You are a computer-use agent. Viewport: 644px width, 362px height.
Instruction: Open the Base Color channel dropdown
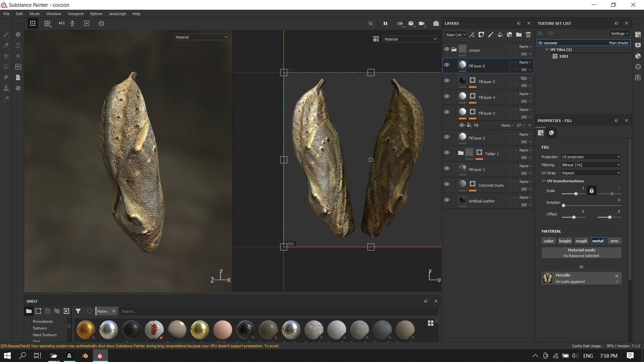tap(456, 35)
